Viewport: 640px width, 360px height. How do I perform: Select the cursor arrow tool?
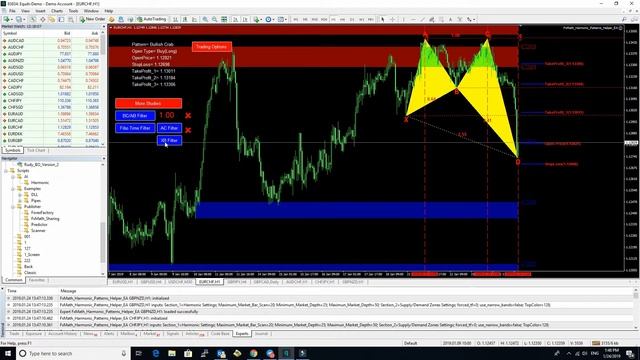pos(382,19)
